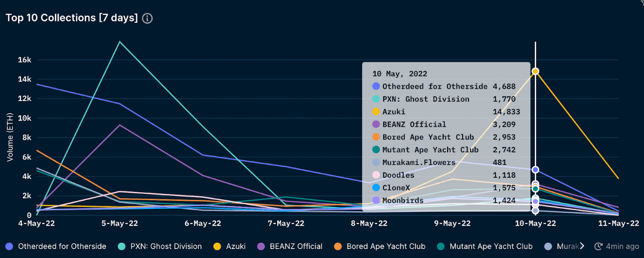Click tooltip row PXN: Ghost Division 1,770

point(444,99)
